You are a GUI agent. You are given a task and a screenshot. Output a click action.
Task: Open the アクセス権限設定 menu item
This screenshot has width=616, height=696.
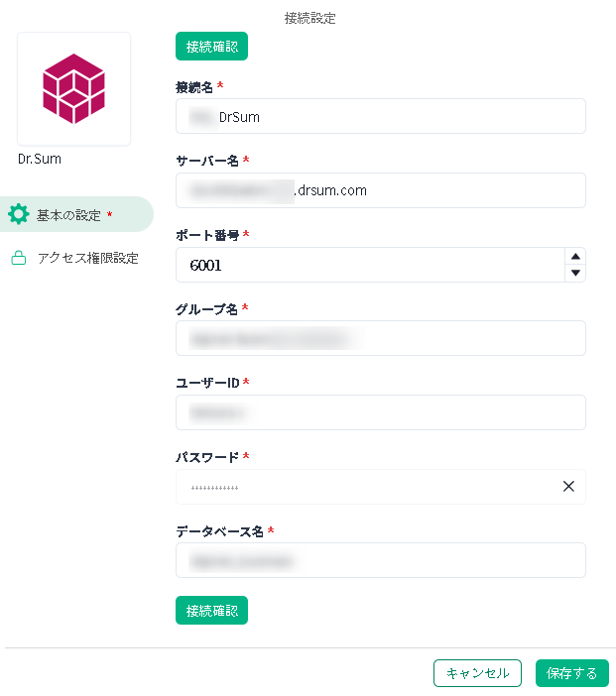click(87, 258)
